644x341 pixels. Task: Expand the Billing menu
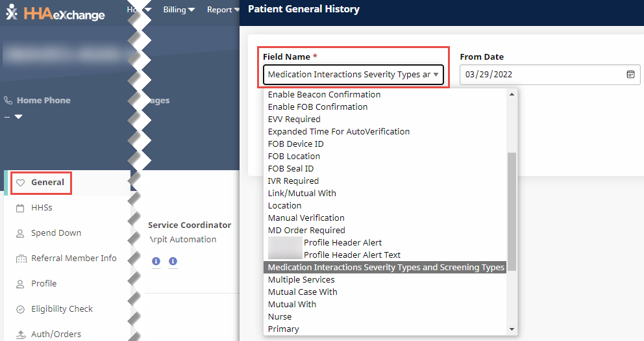pyautogui.click(x=179, y=10)
